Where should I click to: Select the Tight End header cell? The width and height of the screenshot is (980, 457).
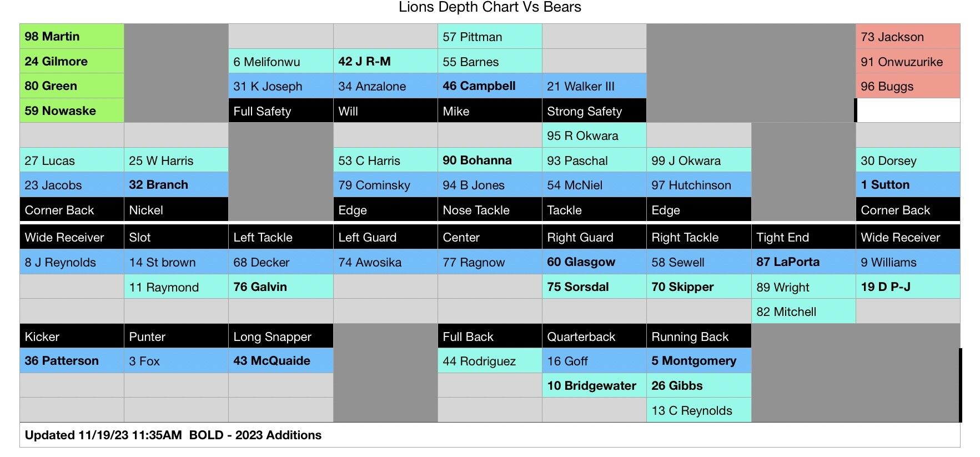803,238
